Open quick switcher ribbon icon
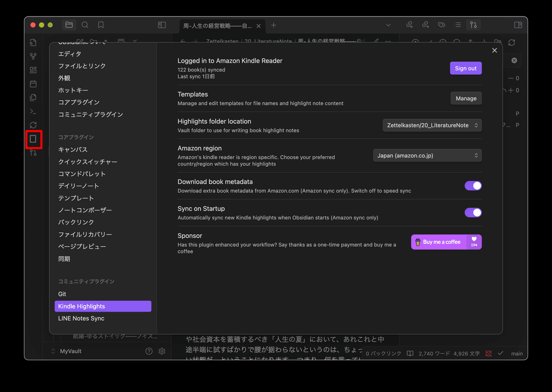This screenshot has height=392, width=552. coord(33,43)
